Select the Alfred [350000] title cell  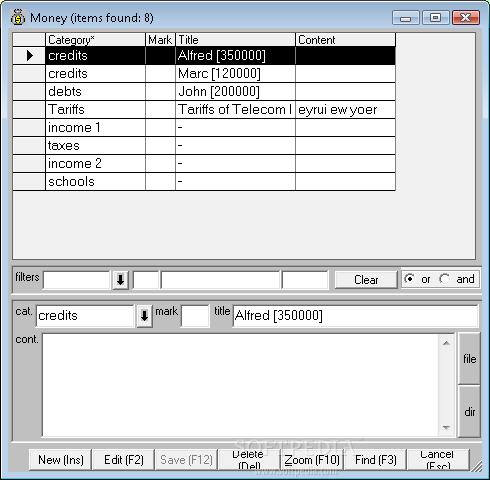point(235,55)
